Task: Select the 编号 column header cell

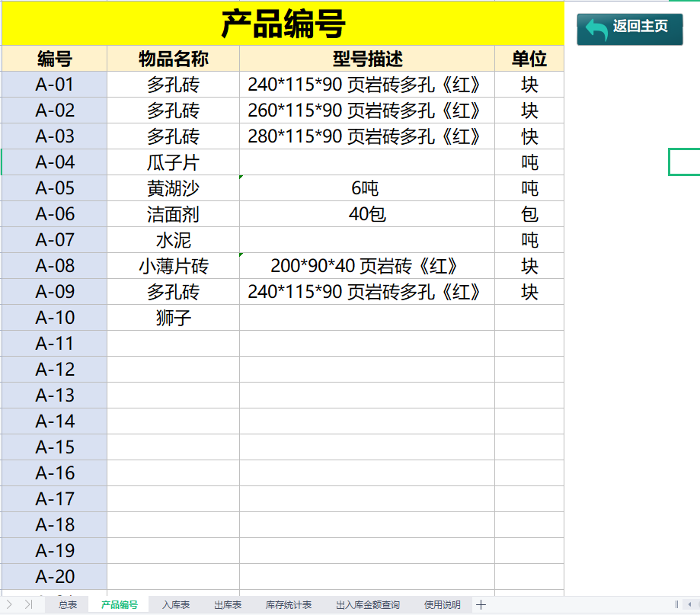Action: pyautogui.click(x=53, y=59)
